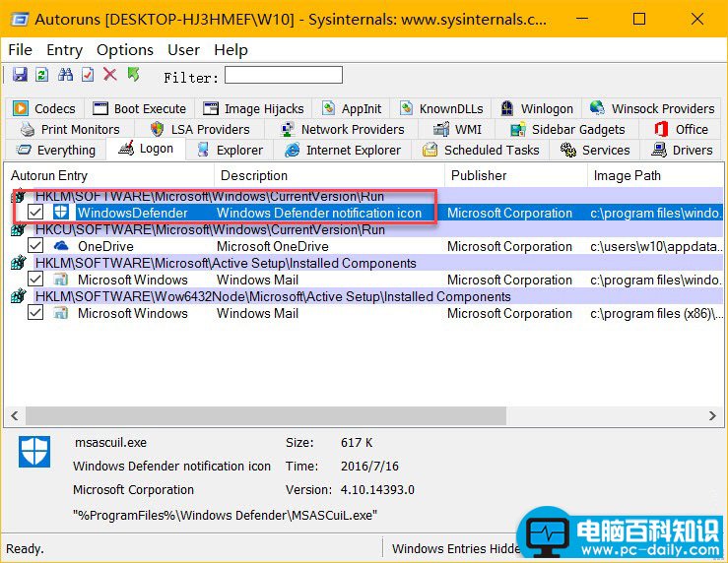Uncheck the WindowsDefender autorun entry

35,213
